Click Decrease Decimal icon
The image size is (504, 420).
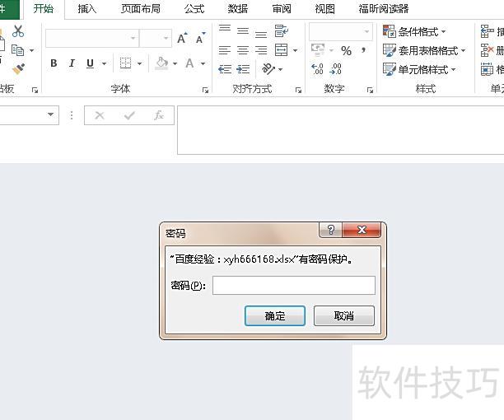(x=335, y=69)
